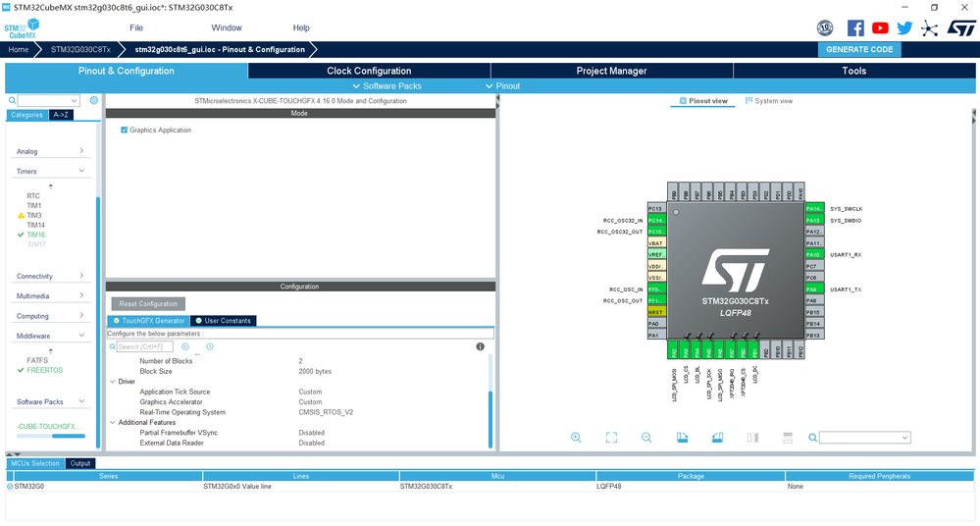The height and width of the screenshot is (526, 980).
Task: Go to previous search result in parameters
Action: (185, 346)
